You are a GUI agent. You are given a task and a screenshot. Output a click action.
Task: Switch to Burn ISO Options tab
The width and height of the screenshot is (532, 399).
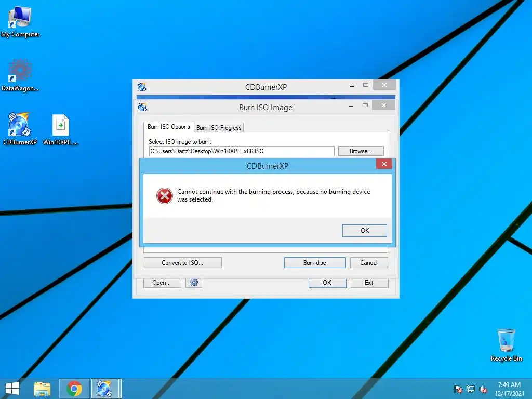169,127
